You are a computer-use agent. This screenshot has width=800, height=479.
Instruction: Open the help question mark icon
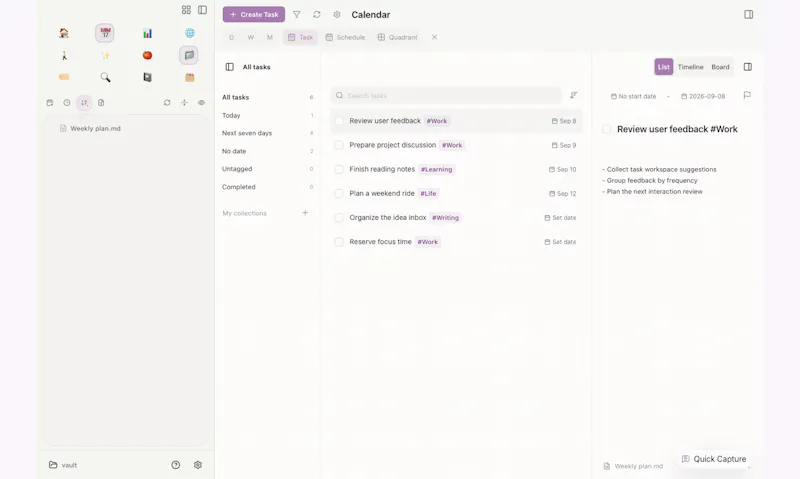(x=176, y=465)
